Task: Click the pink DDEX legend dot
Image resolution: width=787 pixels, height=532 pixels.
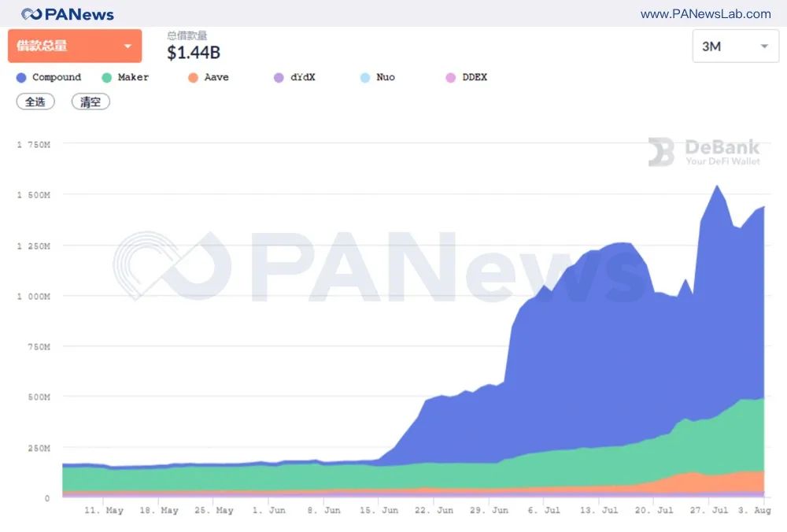Action: 451,78
